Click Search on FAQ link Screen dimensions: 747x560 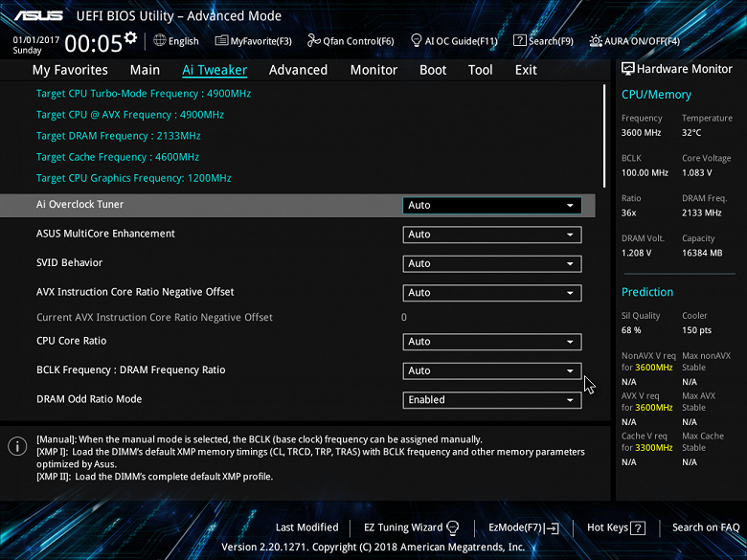tap(706, 527)
